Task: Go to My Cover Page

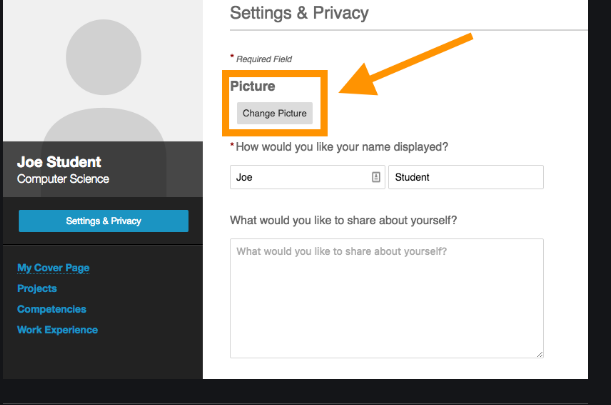Action: tap(61, 268)
